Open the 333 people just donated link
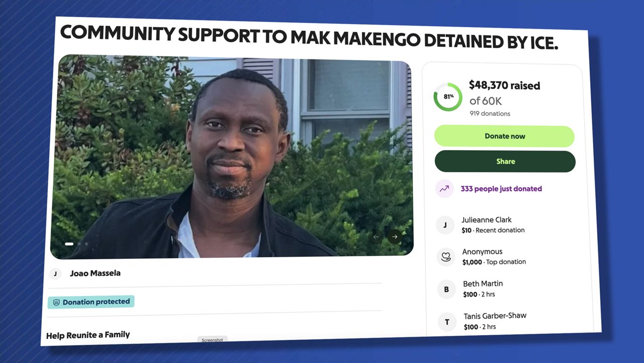 [x=501, y=189]
